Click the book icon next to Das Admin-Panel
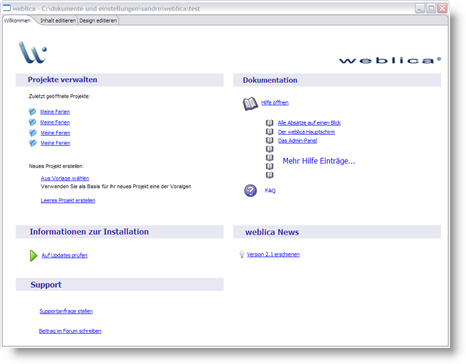The height and width of the screenshot is (364, 466). coord(270,140)
